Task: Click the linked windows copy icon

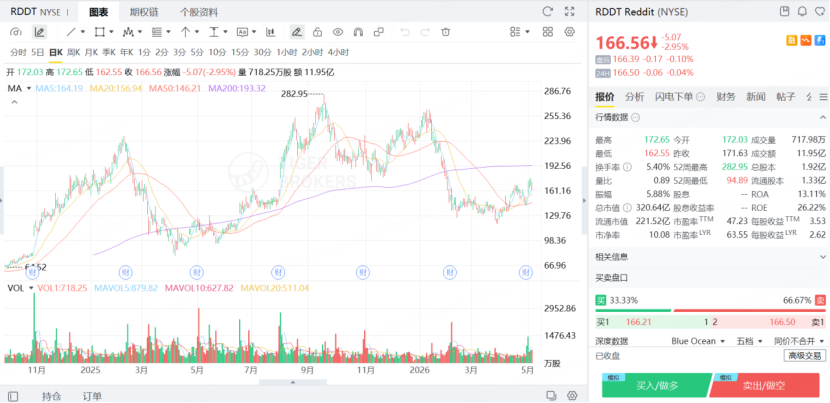Action: [378, 32]
